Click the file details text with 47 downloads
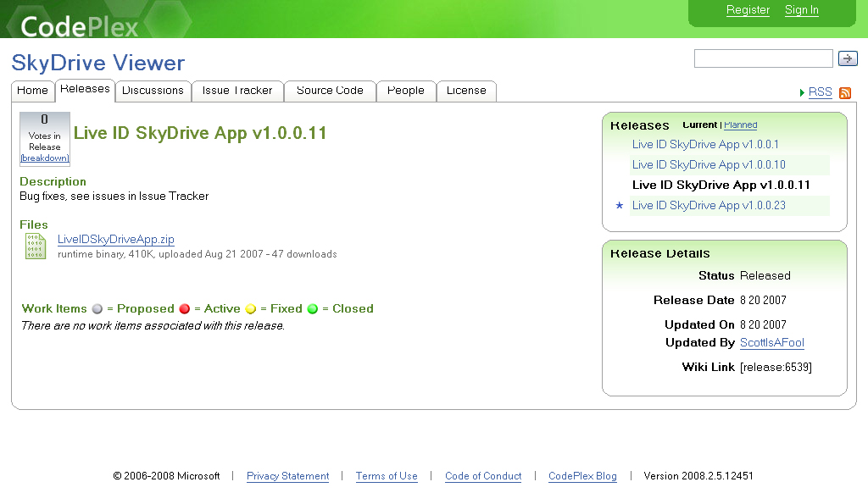868x493 pixels. point(197,254)
